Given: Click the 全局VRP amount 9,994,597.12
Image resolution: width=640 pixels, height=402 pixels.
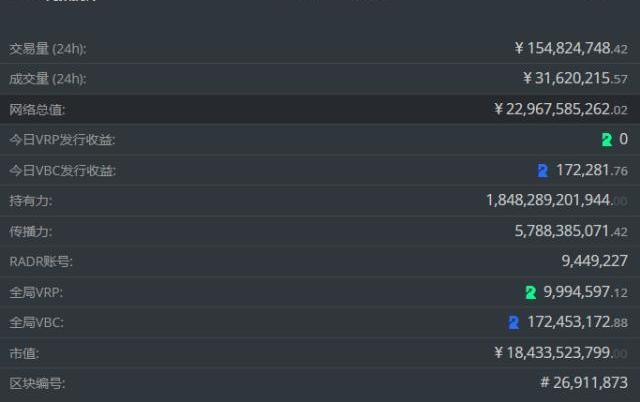Looking at the screenshot, I should [x=585, y=293].
